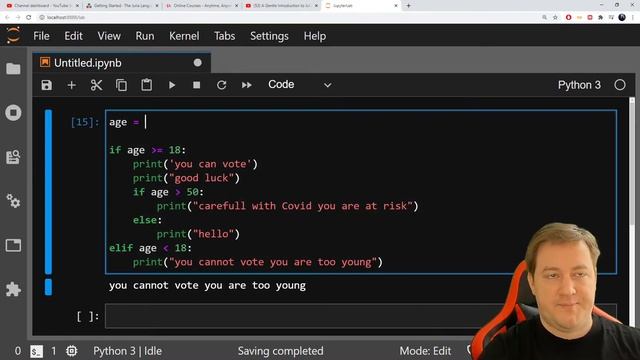Open the Chrome profile avatar
The height and width of the screenshot is (360, 640).
click(x=622, y=17)
